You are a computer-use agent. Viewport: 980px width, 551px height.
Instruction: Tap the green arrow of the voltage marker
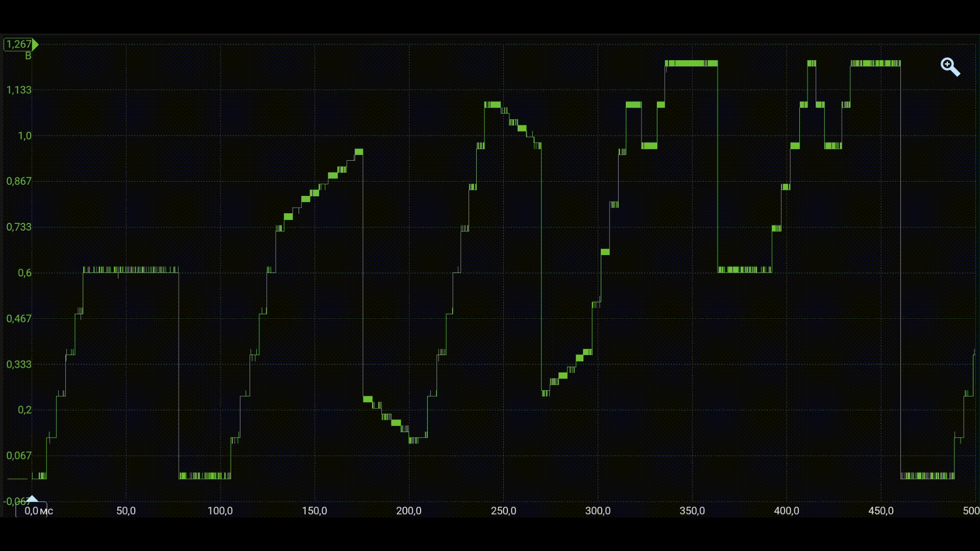tap(35, 45)
